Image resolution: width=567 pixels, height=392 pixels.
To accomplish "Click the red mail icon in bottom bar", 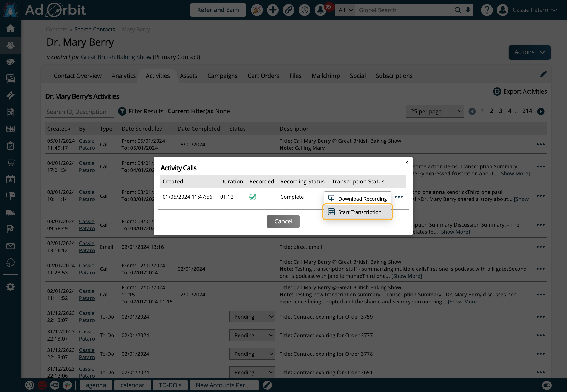I will point(42,385).
